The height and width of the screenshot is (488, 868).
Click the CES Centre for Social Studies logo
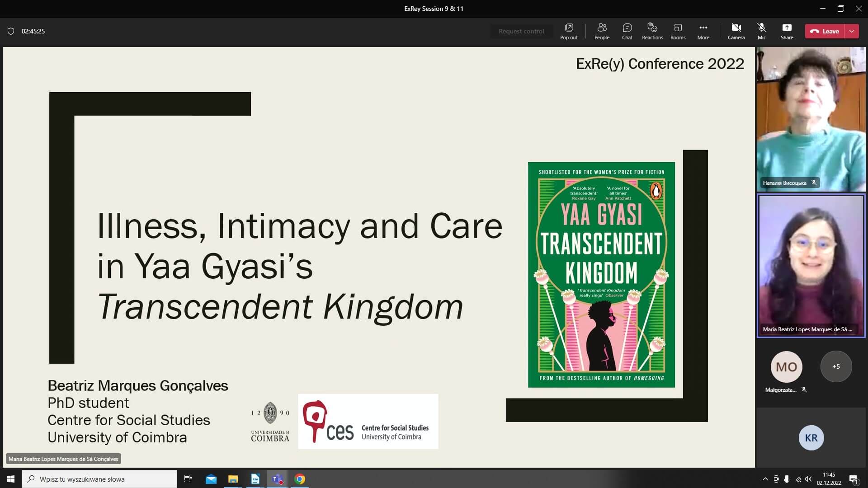(368, 421)
